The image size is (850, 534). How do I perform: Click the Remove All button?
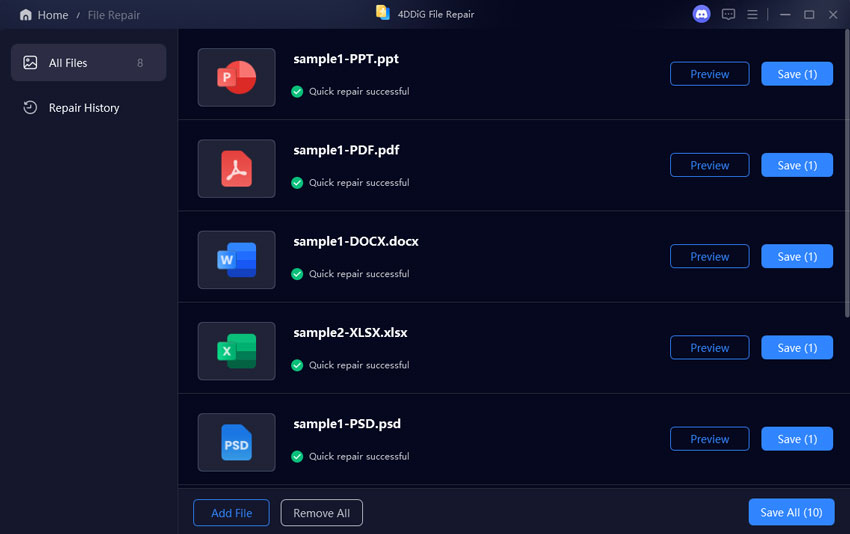(321, 512)
